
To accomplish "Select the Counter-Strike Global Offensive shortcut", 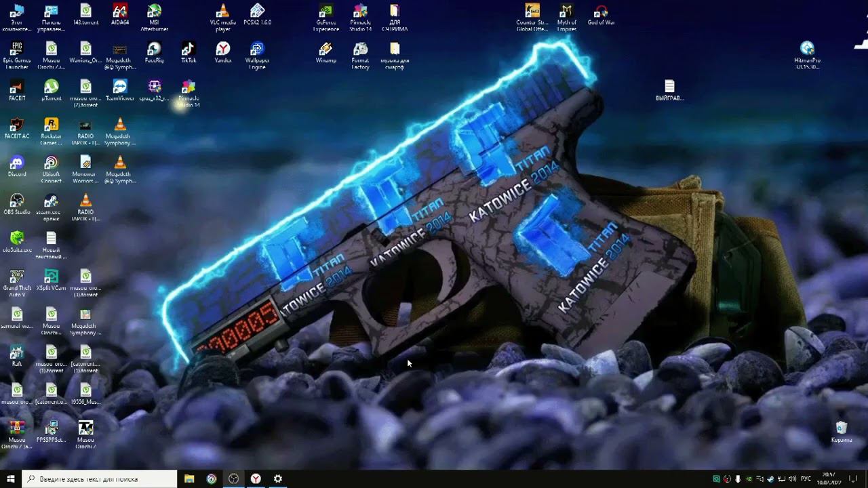I will pyautogui.click(x=532, y=18).
